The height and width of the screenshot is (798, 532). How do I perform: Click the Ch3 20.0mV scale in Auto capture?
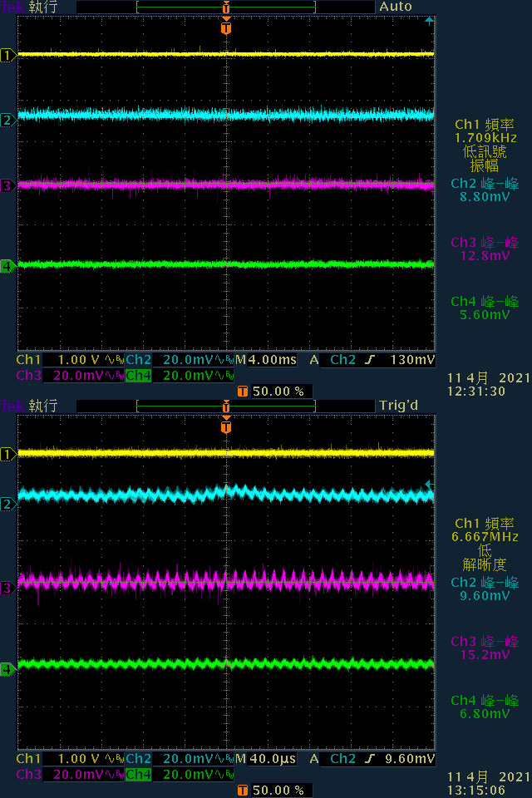(69, 376)
